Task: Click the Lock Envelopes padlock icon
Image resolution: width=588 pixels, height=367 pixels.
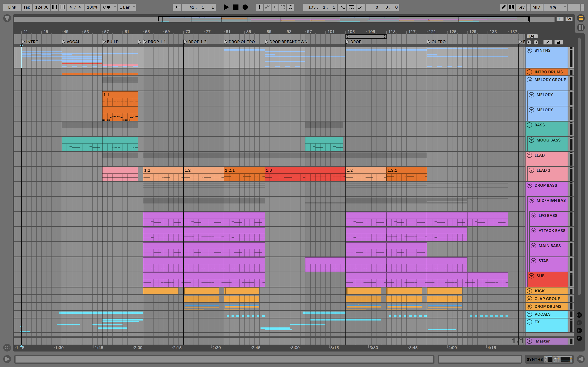Action: [559, 42]
